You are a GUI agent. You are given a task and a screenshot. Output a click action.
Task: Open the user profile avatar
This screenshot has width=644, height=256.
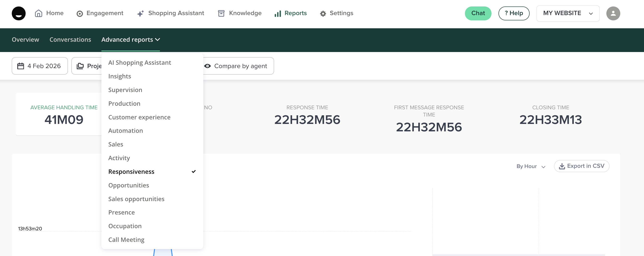coord(613,13)
